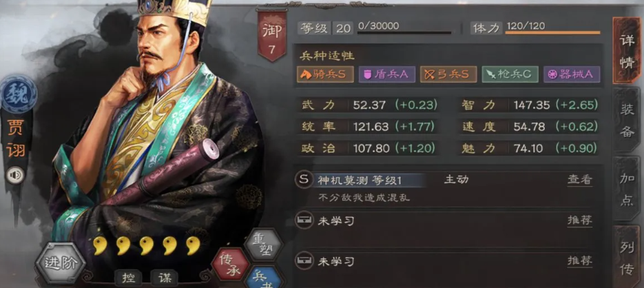This screenshot has height=288, width=644.
Task: Select the 器械A troop aptitude badge
Action: click(571, 74)
